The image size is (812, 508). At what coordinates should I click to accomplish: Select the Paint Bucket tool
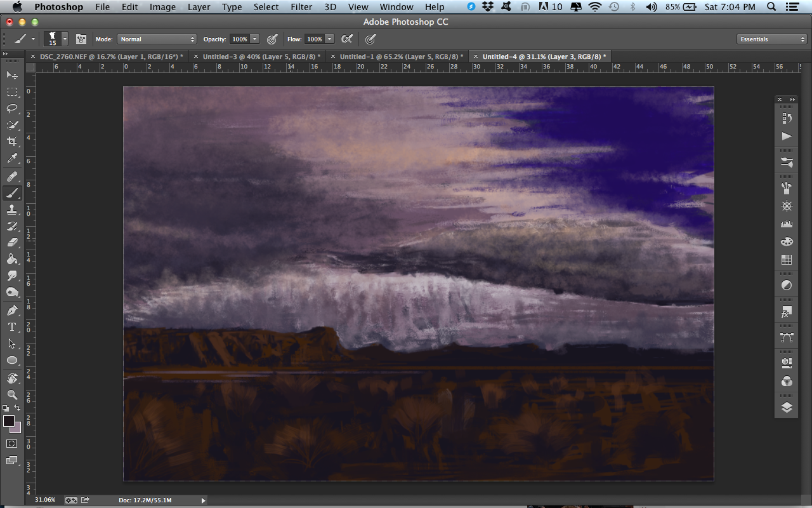pyautogui.click(x=12, y=259)
